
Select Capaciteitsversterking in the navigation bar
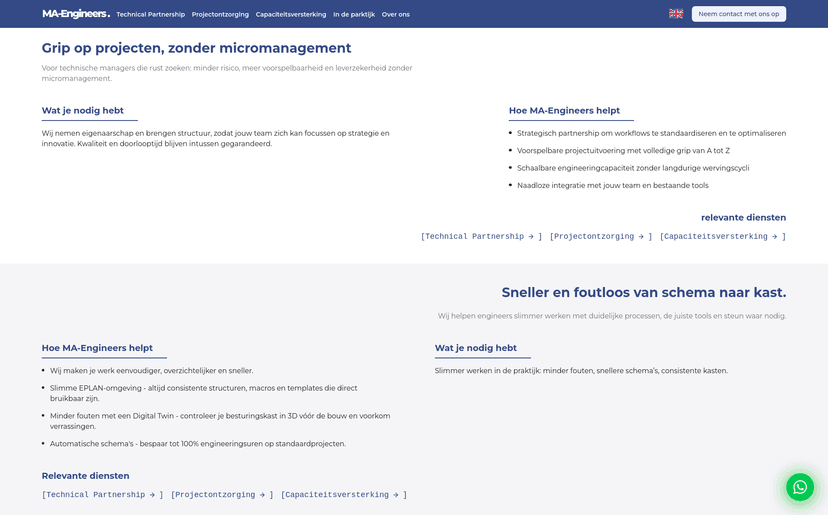pyautogui.click(x=291, y=14)
